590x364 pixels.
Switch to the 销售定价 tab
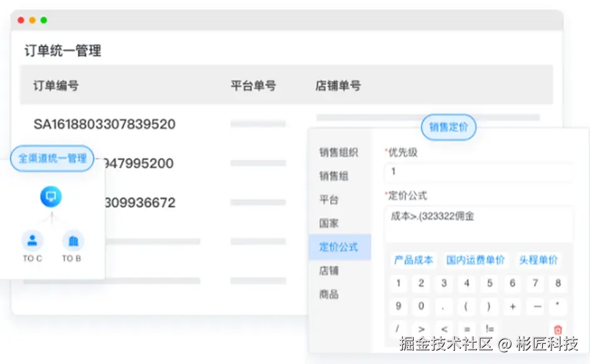click(x=448, y=127)
